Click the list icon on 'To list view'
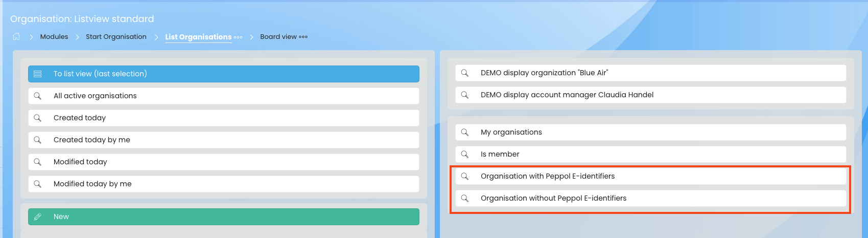Screen dimensions: 868x238 pos(37,74)
